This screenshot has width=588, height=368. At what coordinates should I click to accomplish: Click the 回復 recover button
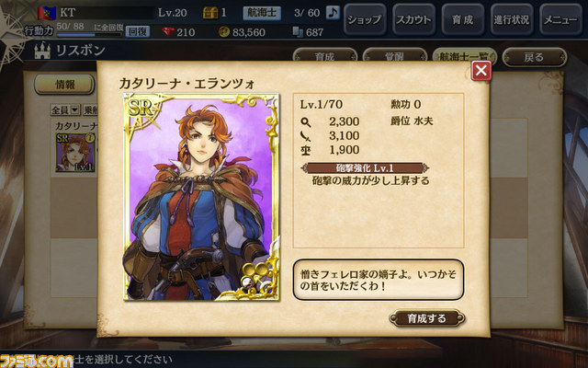[137, 31]
